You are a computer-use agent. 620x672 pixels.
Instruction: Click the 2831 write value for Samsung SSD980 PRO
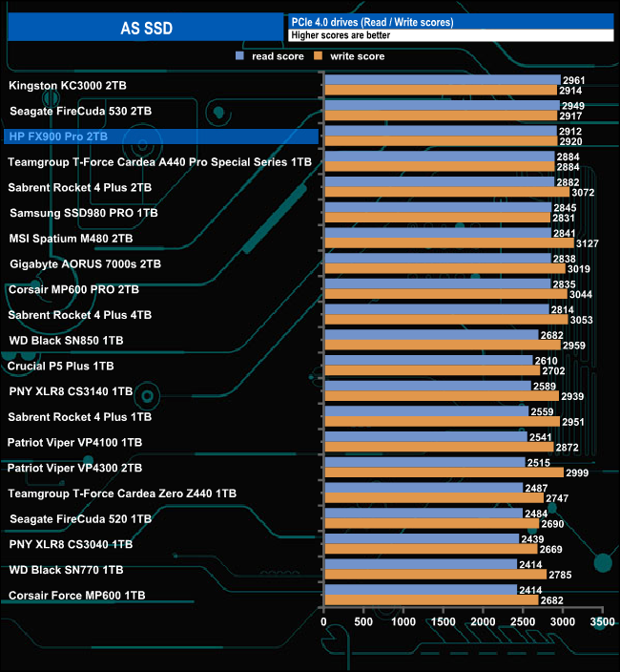(x=564, y=218)
